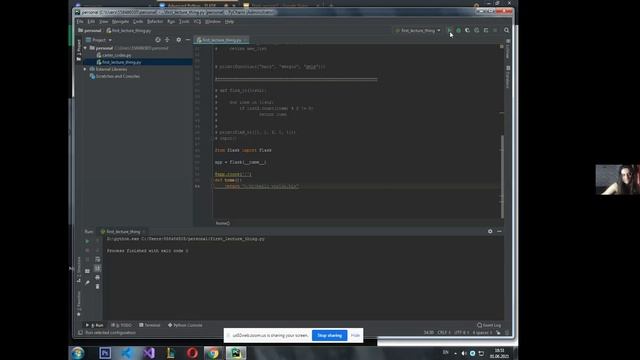The width and height of the screenshot is (640, 360).
Task: Hide the Run tool window
Action: click(499, 231)
